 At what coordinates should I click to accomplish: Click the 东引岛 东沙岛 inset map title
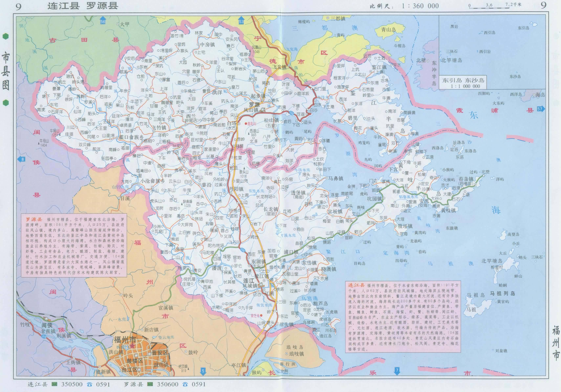(x=463, y=83)
